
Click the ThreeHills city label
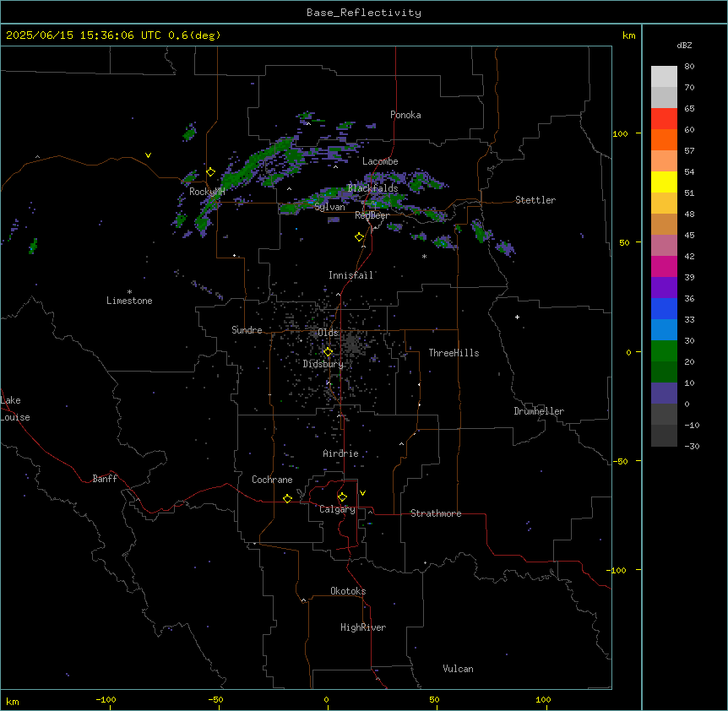point(454,353)
